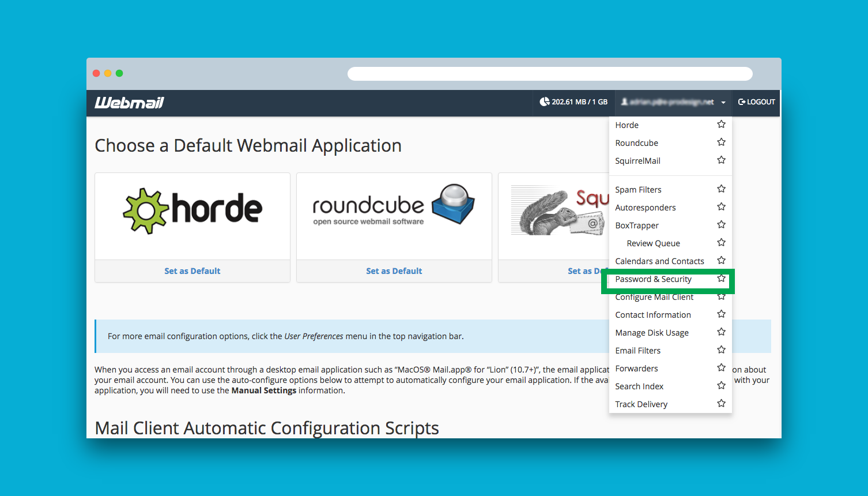Favorite Horde with its star icon
Screen dimensions: 868x496
(721, 125)
